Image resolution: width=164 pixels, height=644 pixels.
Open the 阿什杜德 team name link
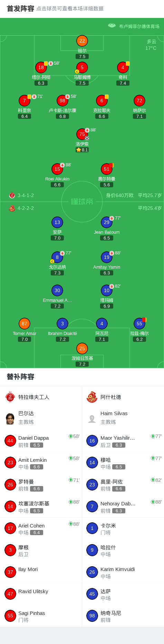click(111, 397)
